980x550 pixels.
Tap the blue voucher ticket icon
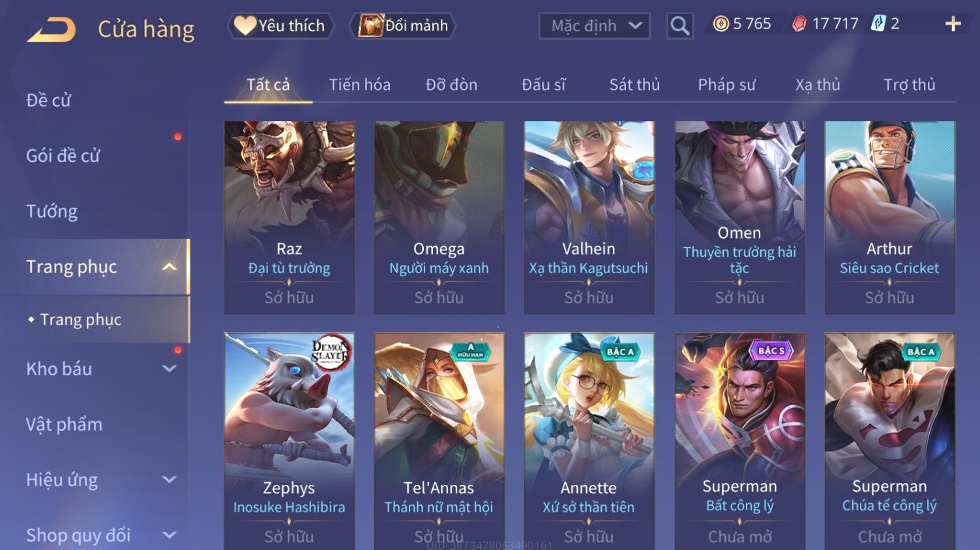click(x=878, y=24)
